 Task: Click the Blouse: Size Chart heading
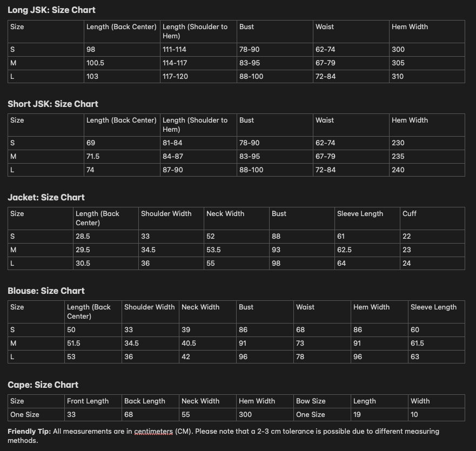coord(46,291)
